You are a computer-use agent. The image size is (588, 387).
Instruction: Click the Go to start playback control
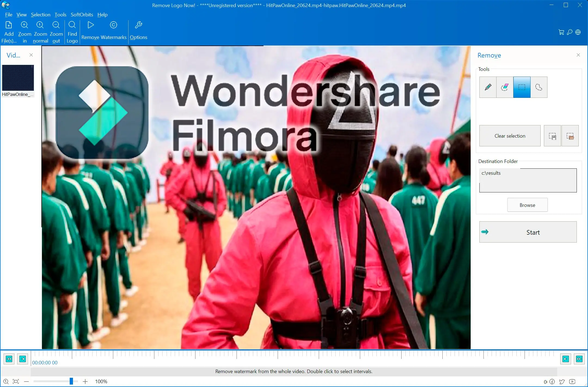[9, 358]
